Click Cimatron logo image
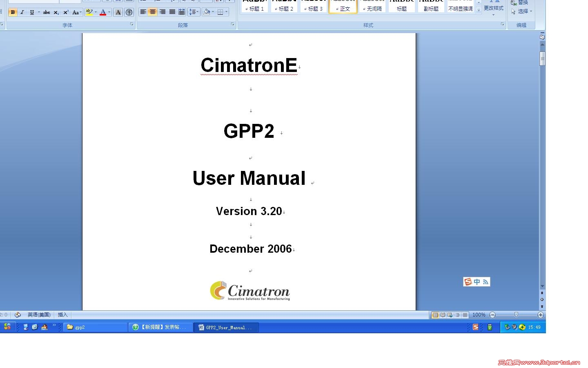This screenshot has height=368, width=588. point(250,291)
